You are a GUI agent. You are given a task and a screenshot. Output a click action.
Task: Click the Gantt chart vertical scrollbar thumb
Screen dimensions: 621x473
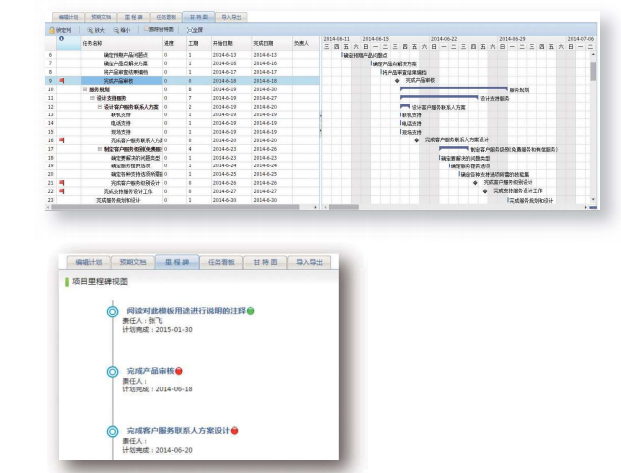pos(593,70)
